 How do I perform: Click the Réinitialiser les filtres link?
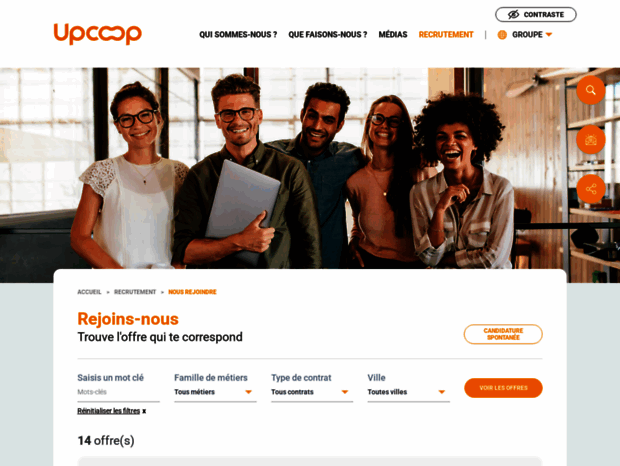pos(109,411)
